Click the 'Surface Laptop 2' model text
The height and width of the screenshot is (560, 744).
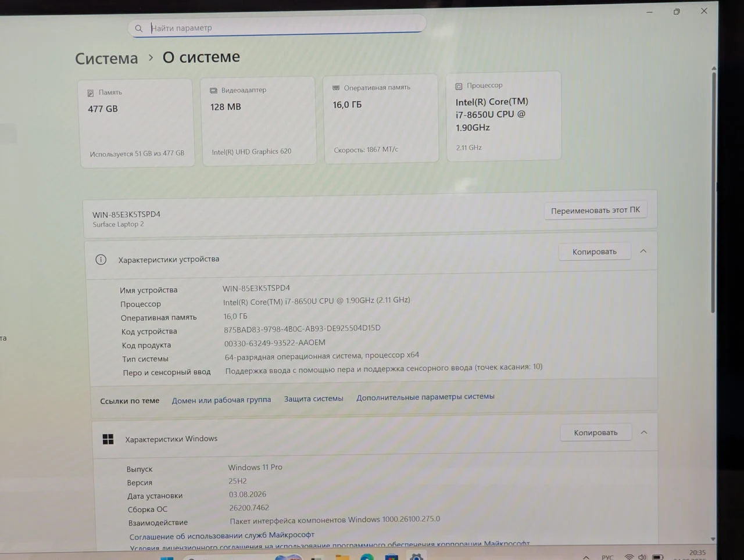[118, 224]
